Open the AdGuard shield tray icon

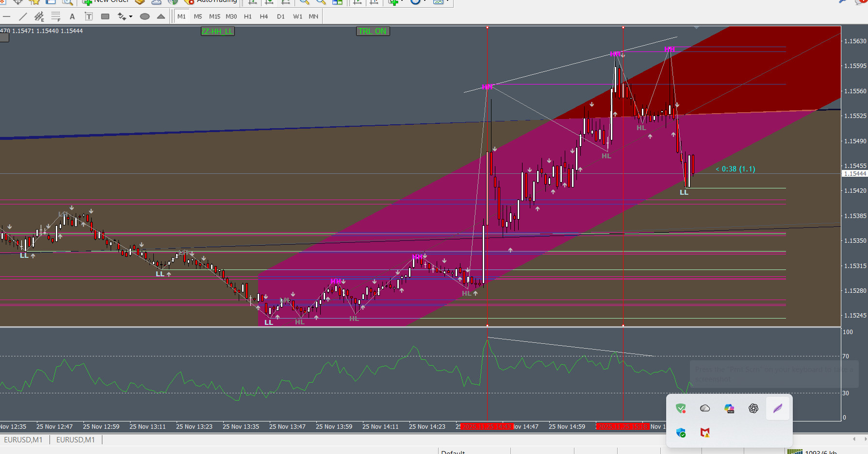(681, 408)
